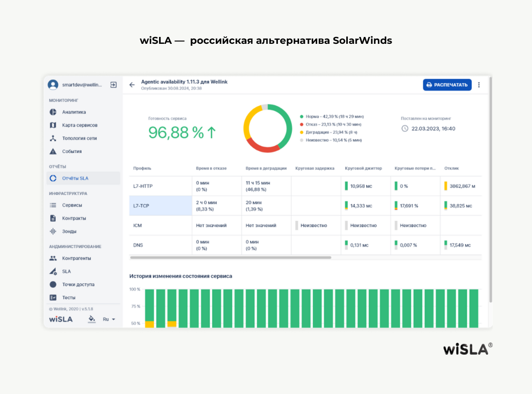Select Контрагенты in the administration section
The width and height of the screenshot is (532, 394).
tap(76, 258)
